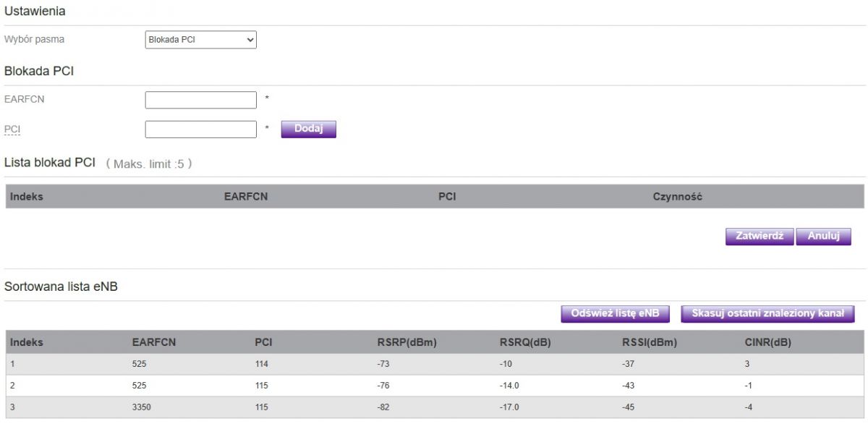The image size is (868, 424).
Task: Refresh list with Odśwież listę eNB
Action: tap(616, 313)
